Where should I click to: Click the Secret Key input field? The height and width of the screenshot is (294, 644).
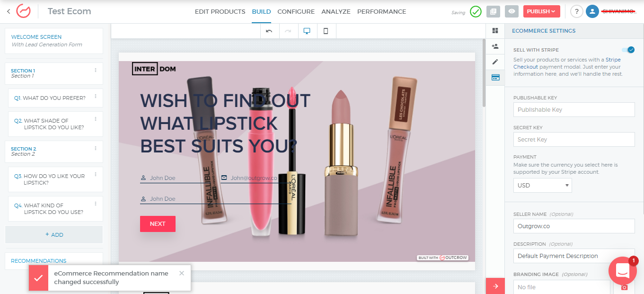[x=574, y=139]
